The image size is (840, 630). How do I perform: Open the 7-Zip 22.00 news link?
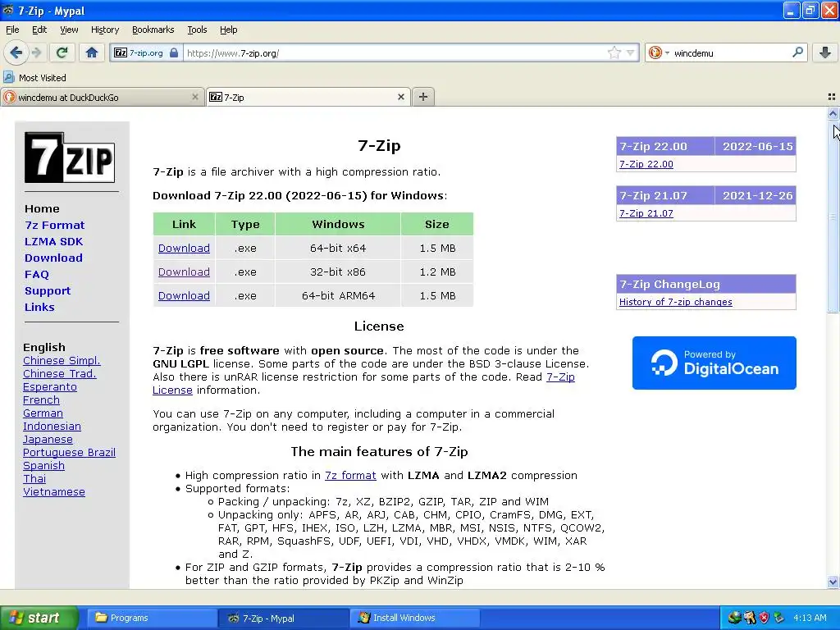[x=646, y=164]
